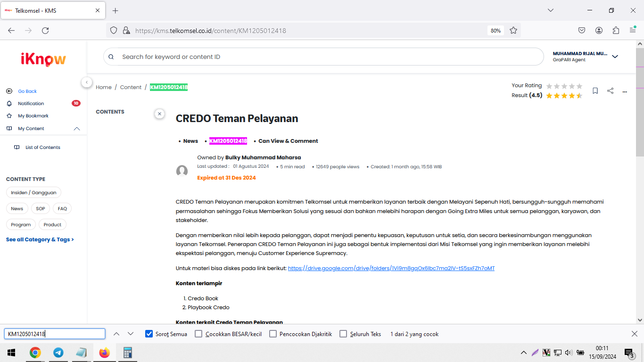Open the Firefox hamburger menu
Image resolution: width=644 pixels, height=362 pixels.
click(x=633, y=30)
